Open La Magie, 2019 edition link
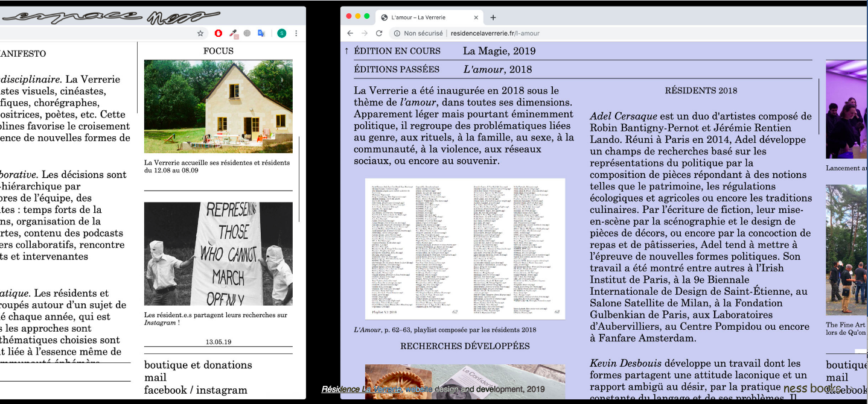Image resolution: width=868 pixels, height=404 pixels. 499,51
